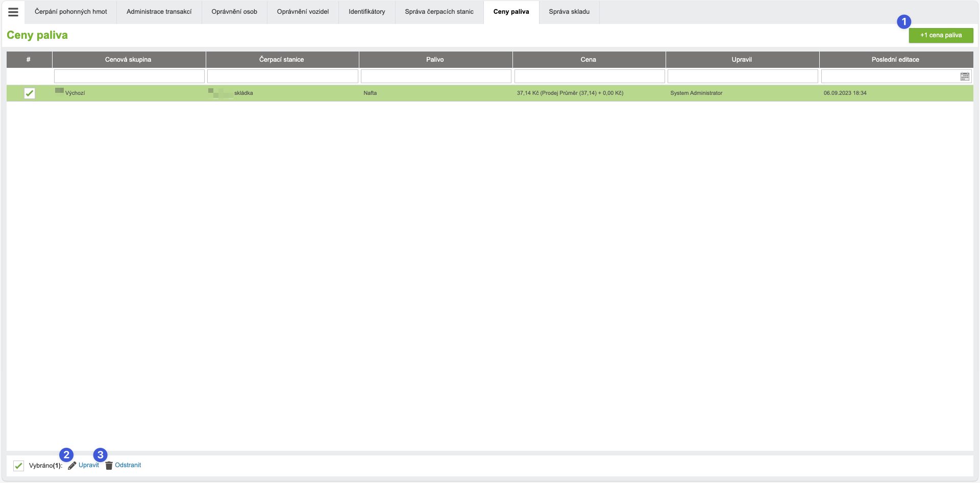Switch to Čerpání pohonných hmot tab

(71, 12)
